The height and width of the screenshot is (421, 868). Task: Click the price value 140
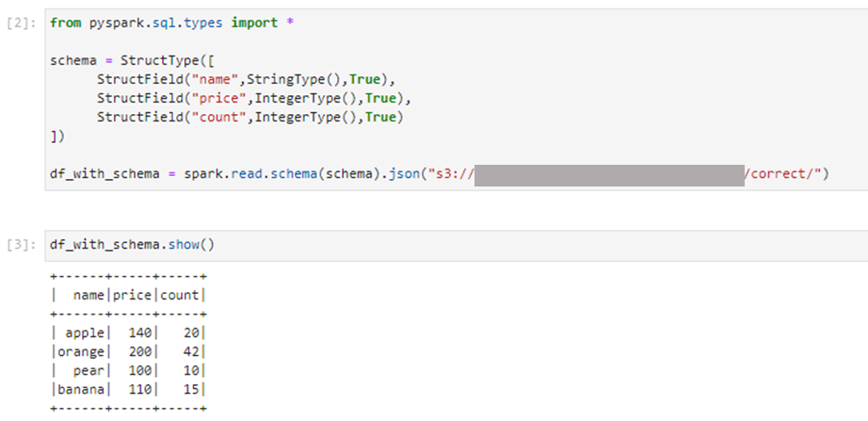140,332
